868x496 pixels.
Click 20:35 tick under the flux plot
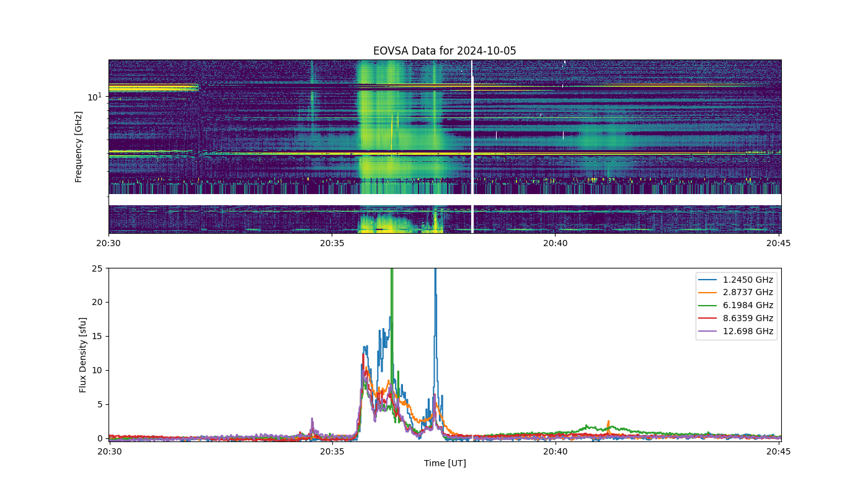click(332, 452)
